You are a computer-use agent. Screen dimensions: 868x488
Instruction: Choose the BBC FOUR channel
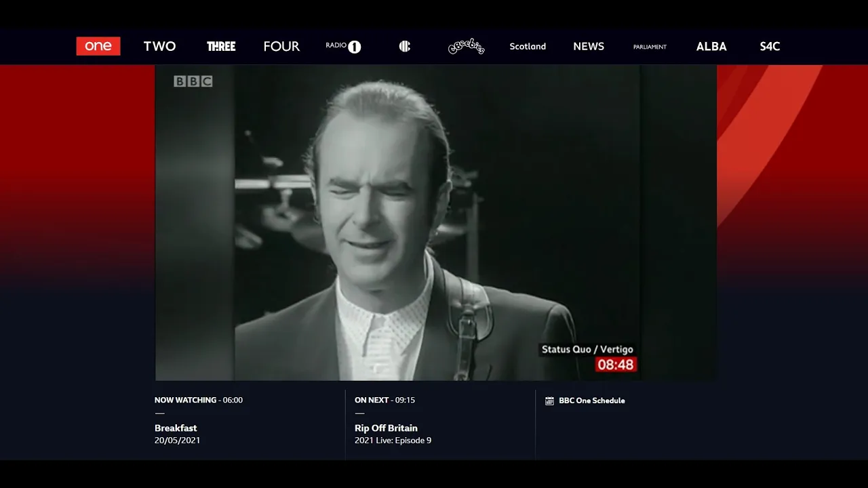click(281, 46)
